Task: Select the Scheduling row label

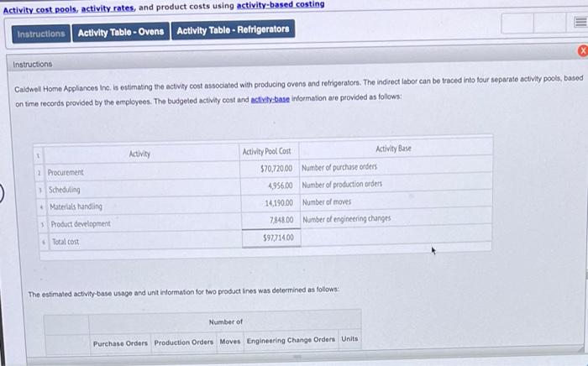Action: pos(64,190)
